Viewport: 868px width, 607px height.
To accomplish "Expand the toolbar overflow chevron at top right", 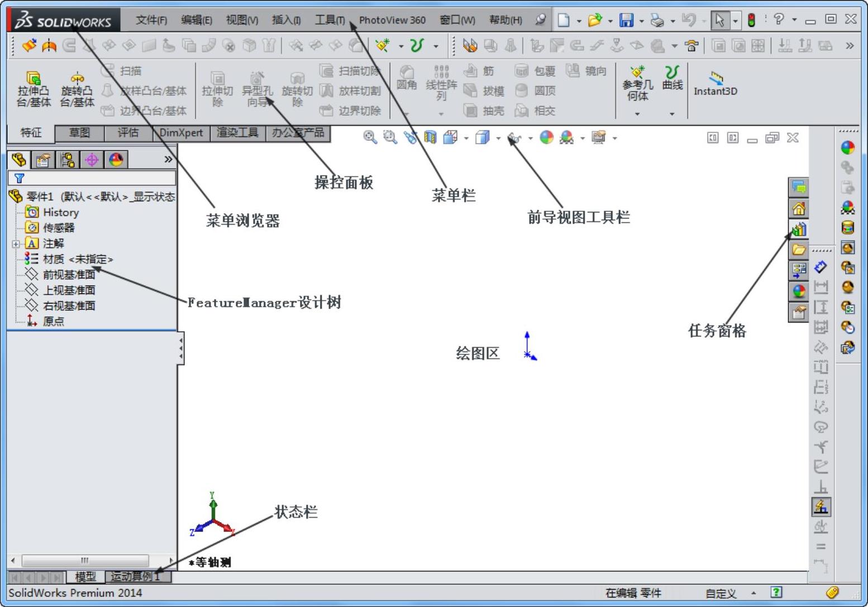I will pos(850,45).
